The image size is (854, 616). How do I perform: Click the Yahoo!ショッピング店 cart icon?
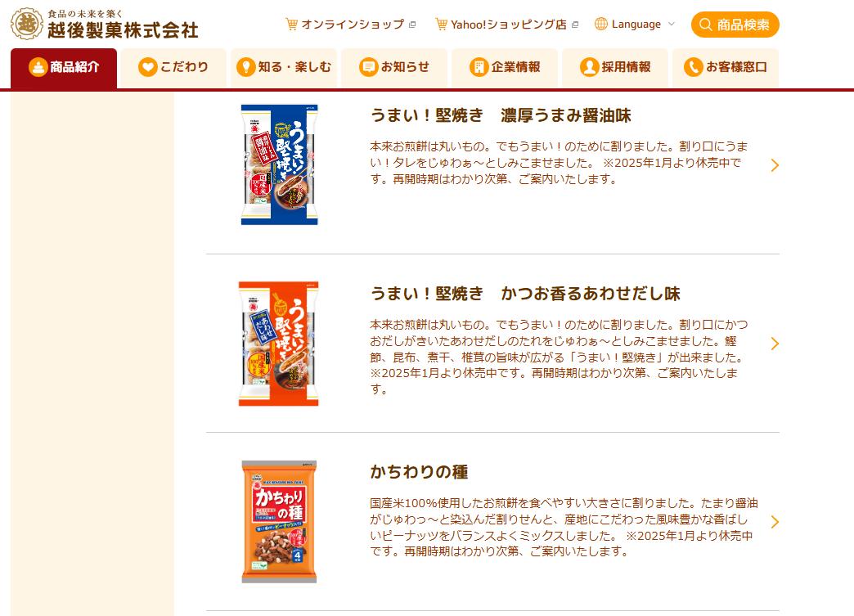[441, 25]
